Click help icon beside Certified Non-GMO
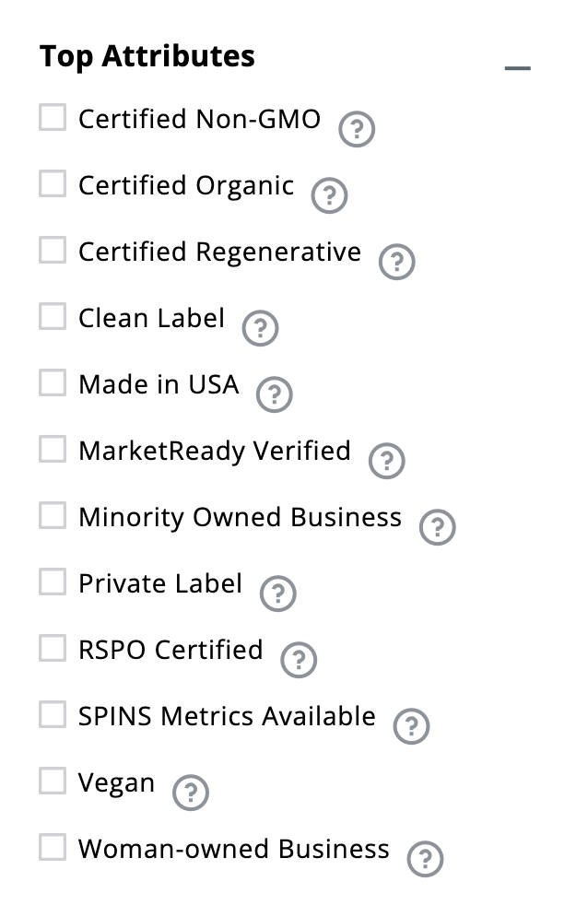 pyautogui.click(x=357, y=130)
